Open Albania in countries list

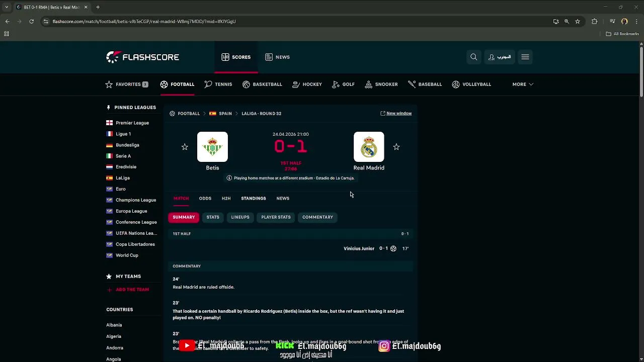pyautogui.click(x=114, y=325)
